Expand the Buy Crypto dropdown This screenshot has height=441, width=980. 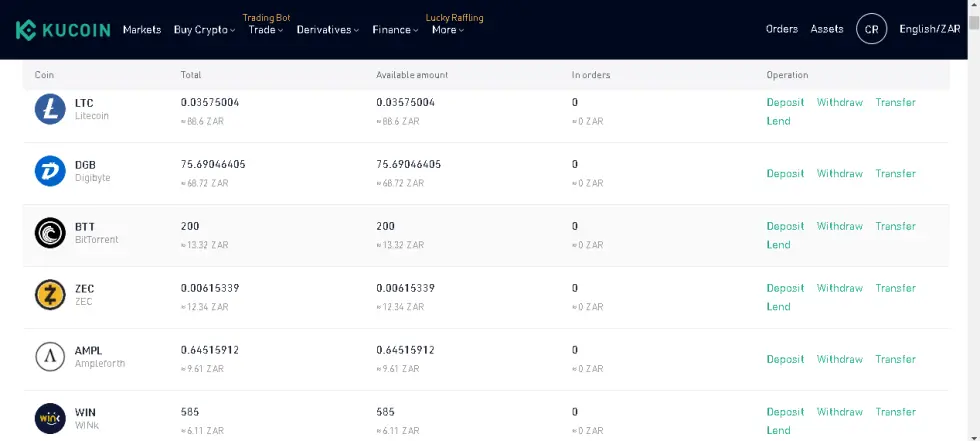pos(204,29)
